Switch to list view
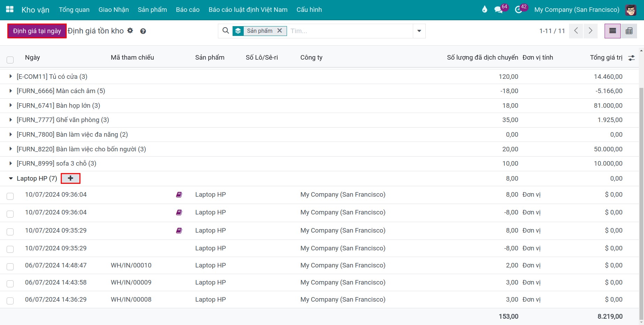644x325 pixels. pos(613,31)
